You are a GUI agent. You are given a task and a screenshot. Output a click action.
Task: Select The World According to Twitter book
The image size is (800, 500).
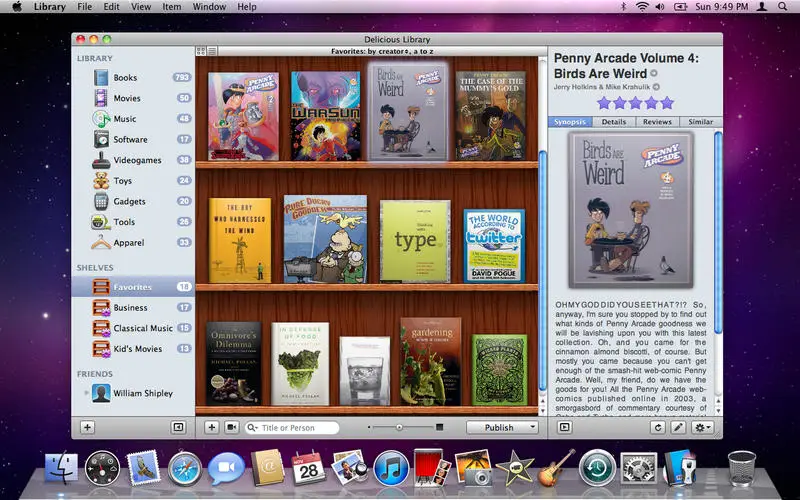(494, 245)
